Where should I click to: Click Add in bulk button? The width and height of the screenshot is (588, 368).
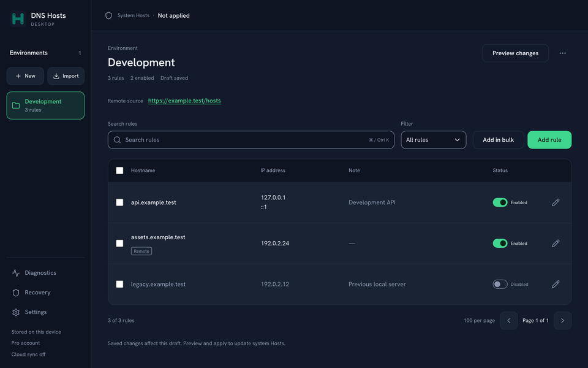tap(498, 140)
